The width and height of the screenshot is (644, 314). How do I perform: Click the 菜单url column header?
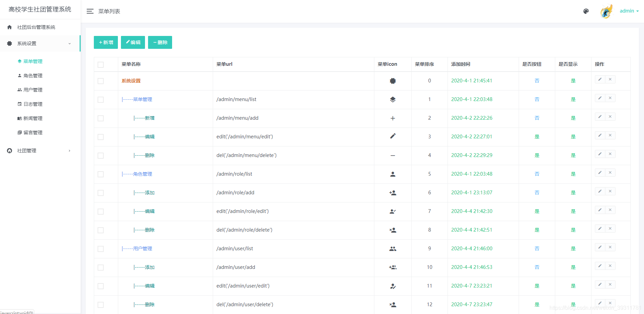(224, 64)
